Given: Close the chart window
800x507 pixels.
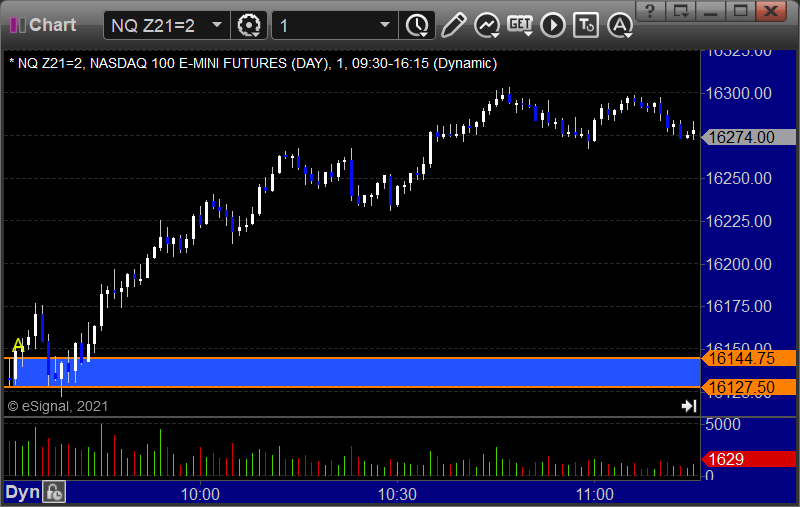Looking at the screenshot, I should (771, 11).
